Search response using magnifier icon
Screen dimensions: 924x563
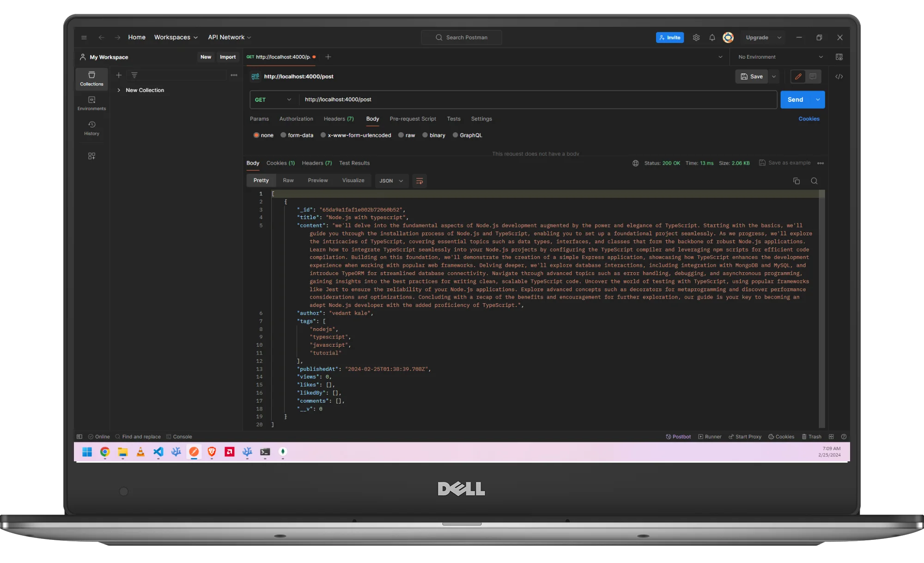(814, 181)
